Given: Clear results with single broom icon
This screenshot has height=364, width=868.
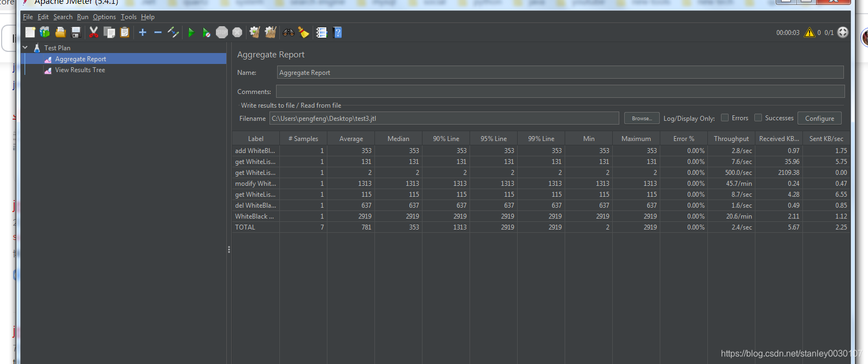Looking at the screenshot, I should (255, 33).
